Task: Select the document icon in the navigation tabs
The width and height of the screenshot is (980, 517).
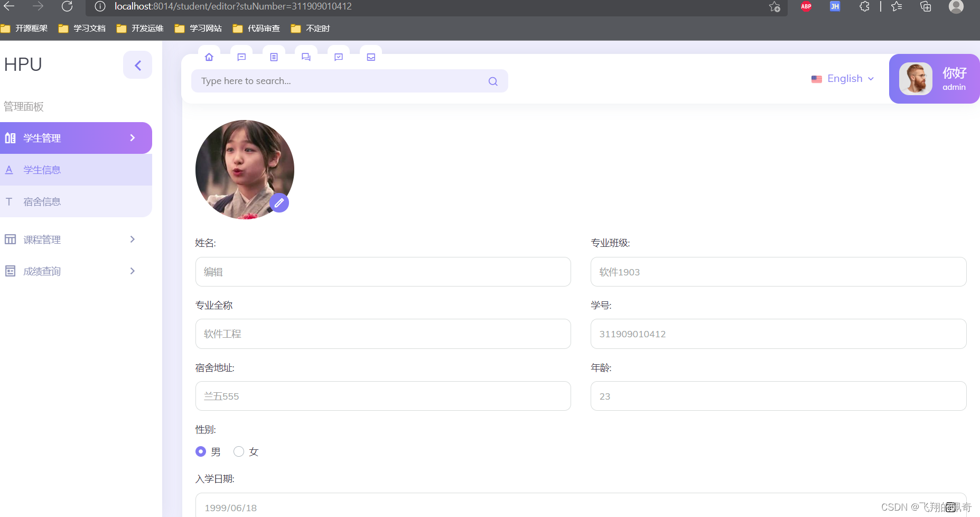Action: tap(274, 57)
